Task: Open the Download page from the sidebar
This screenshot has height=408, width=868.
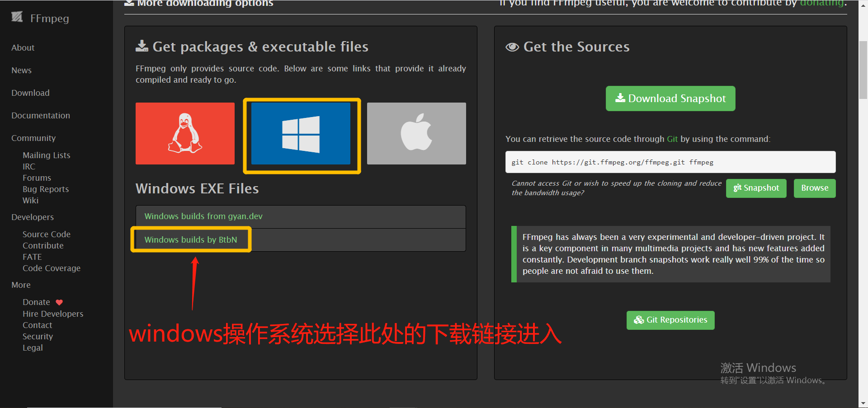Action: (30, 93)
